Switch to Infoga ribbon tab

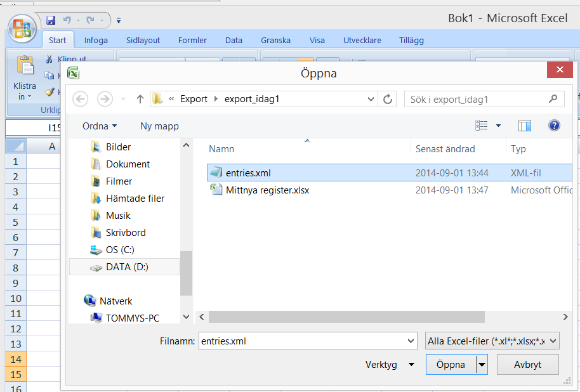click(x=96, y=41)
